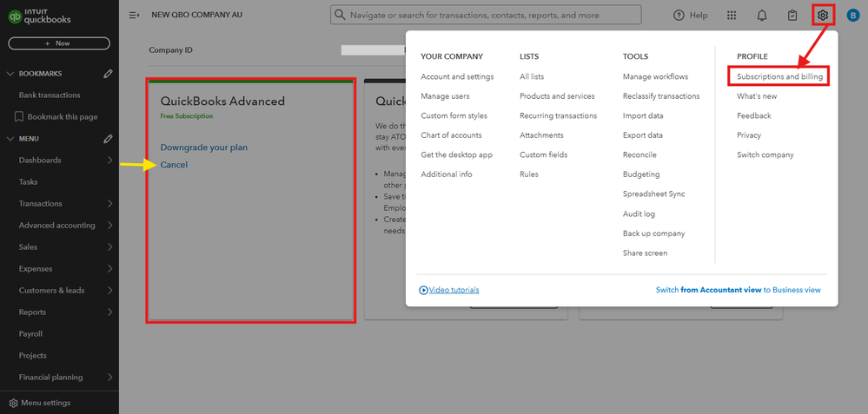868x414 pixels.
Task: Expand the Customers & leads submenu arrow
Action: [x=109, y=290]
